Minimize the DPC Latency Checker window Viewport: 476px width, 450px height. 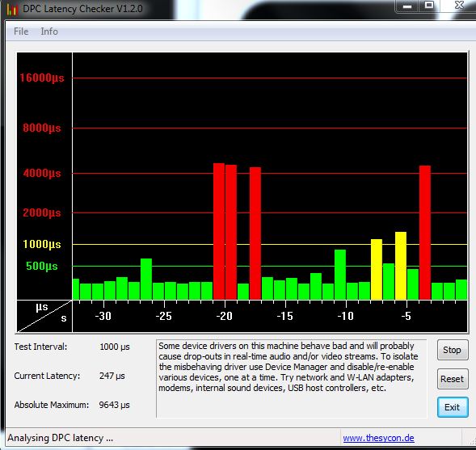click(x=407, y=6)
